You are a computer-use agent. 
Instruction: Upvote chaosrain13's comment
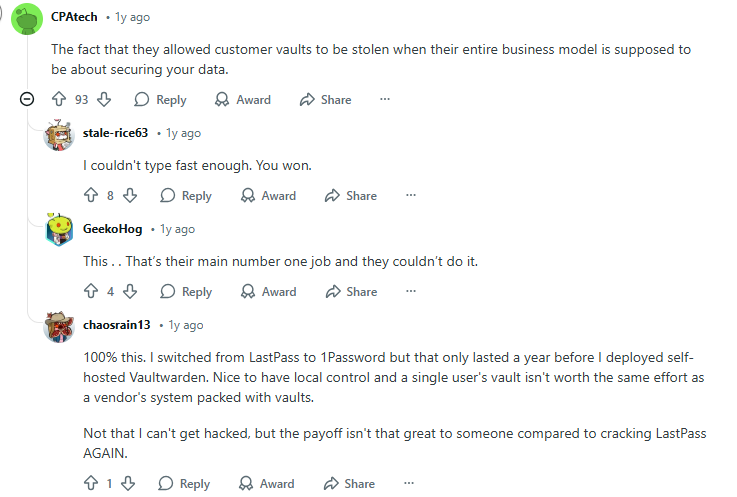(x=91, y=484)
